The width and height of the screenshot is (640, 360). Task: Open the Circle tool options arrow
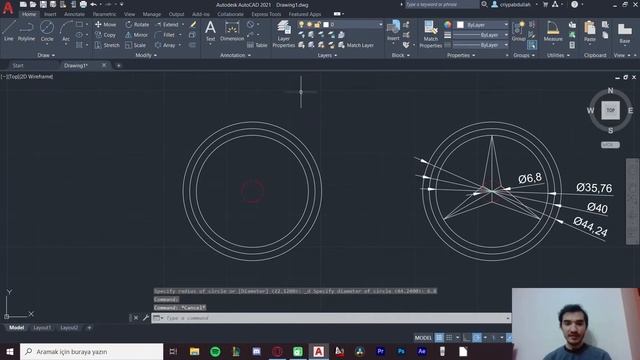(x=47, y=44)
